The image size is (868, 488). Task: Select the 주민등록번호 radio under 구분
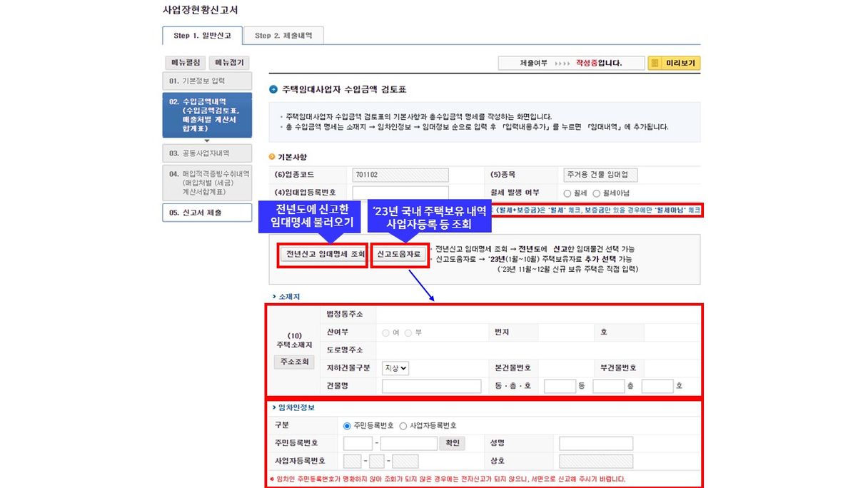coord(348,426)
